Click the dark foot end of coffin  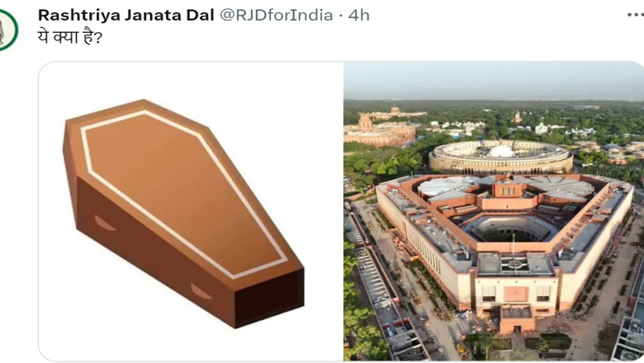[x=269, y=298]
